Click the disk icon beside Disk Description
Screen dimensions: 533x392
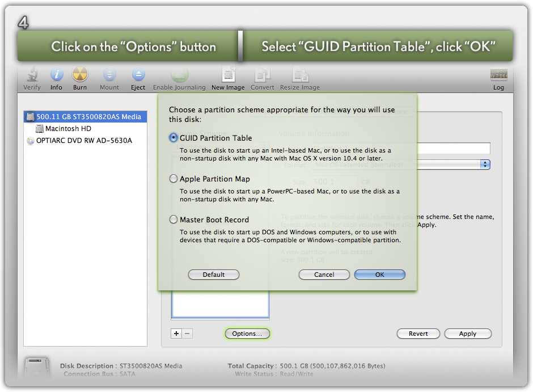click(37, 369)
